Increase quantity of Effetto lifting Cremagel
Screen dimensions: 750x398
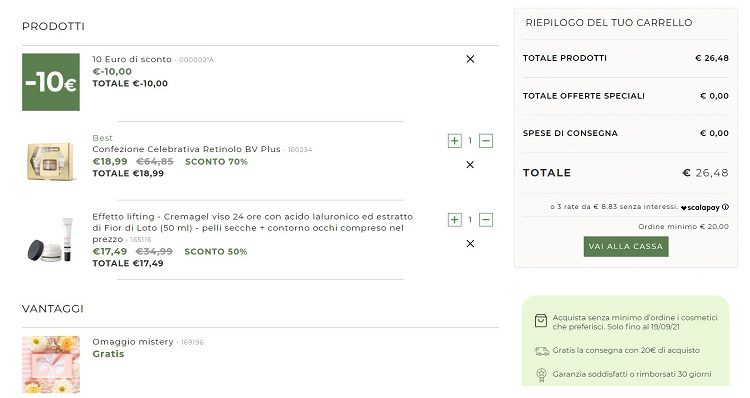click(455, 220)
